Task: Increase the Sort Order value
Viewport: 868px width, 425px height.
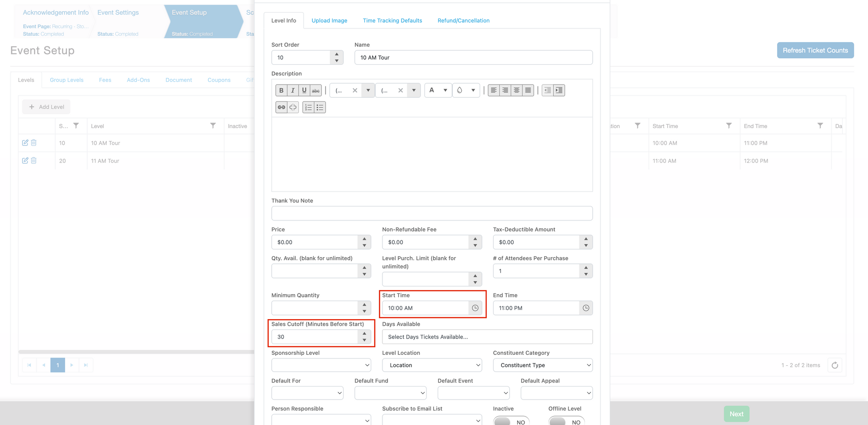Action: click(x=337, y=54)
